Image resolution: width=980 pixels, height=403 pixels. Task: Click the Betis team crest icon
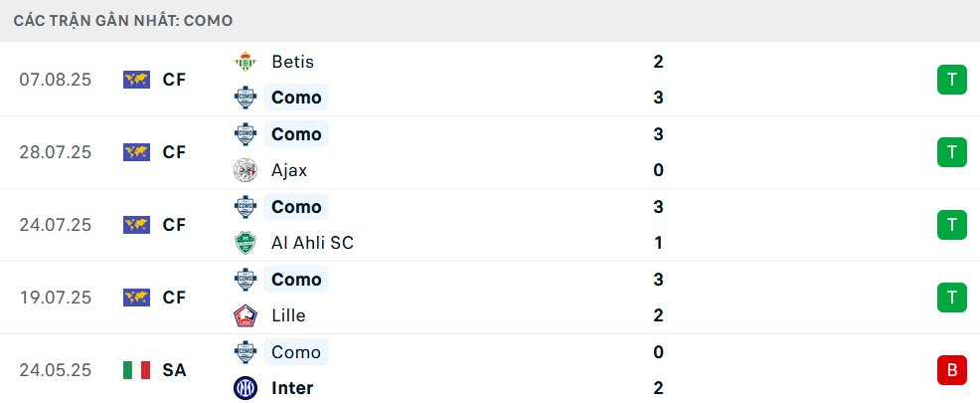[245, 62]
